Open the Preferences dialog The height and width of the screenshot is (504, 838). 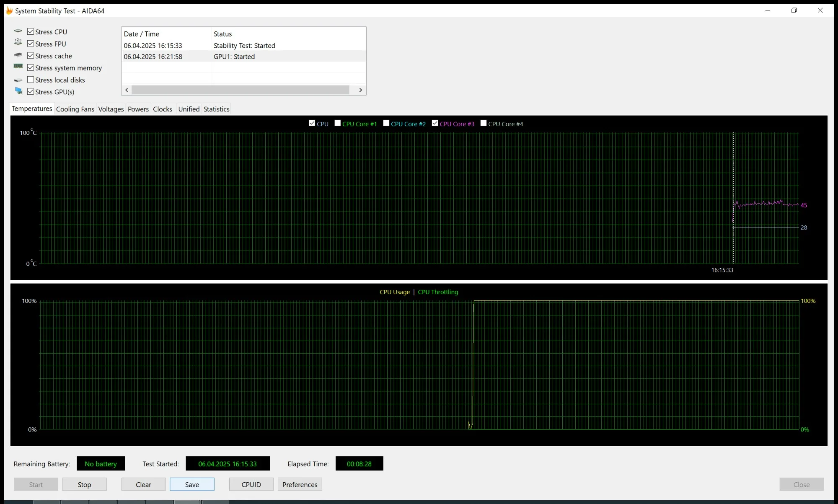click(300, 484)
